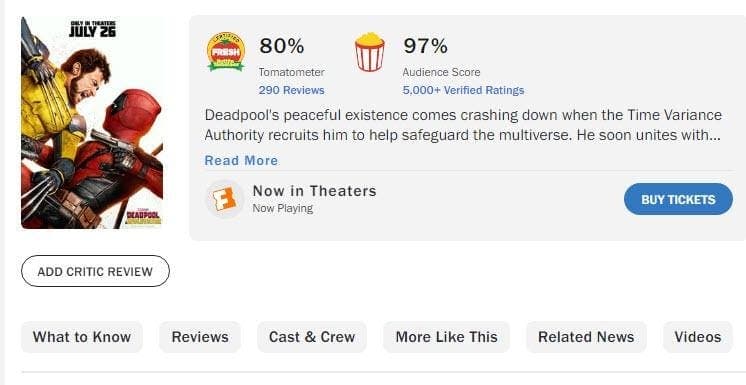This screenshot has height=385, width=746.
Task: Switch to the Videos tab
Action: 697,337
